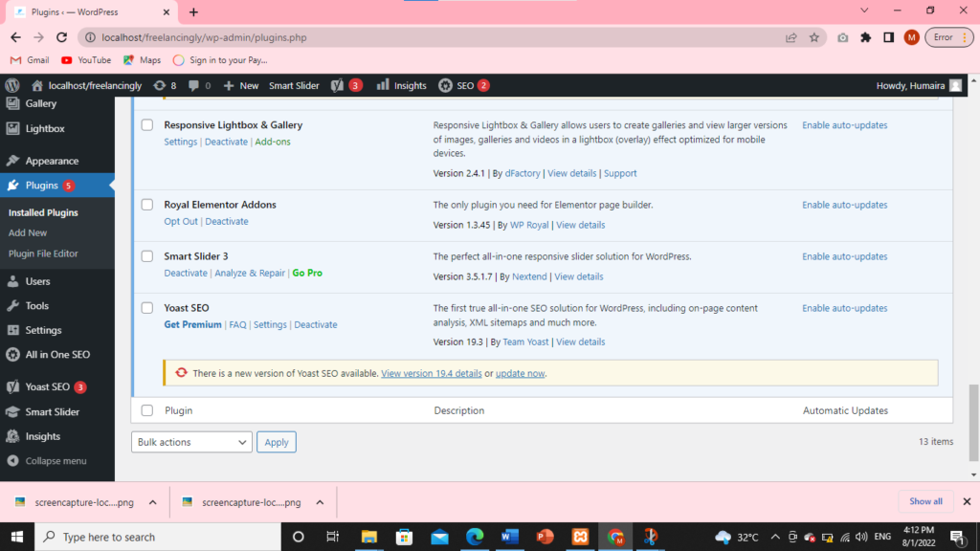The image size is (980, 551).
Task: Click the home icon for localhost/freelancingly
Action: 37,85
